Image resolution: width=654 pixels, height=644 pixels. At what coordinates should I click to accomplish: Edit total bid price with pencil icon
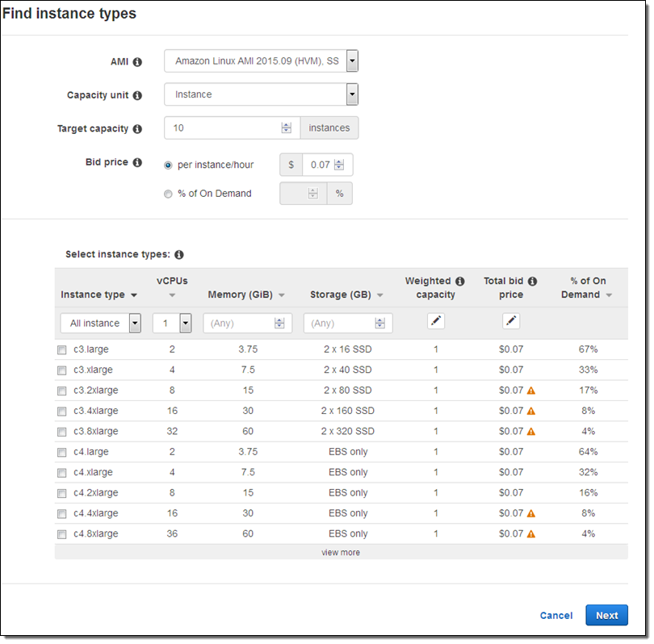click(x=510, y=321)
